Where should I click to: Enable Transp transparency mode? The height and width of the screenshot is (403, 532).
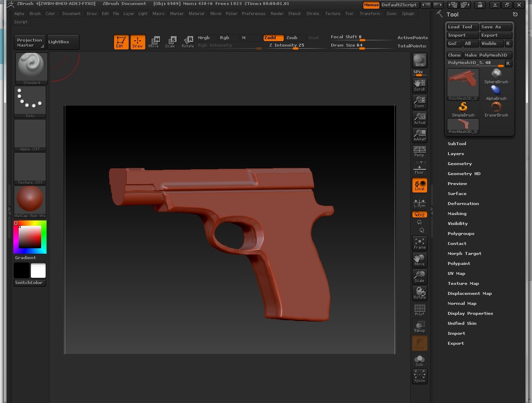(x=419, y=326)
